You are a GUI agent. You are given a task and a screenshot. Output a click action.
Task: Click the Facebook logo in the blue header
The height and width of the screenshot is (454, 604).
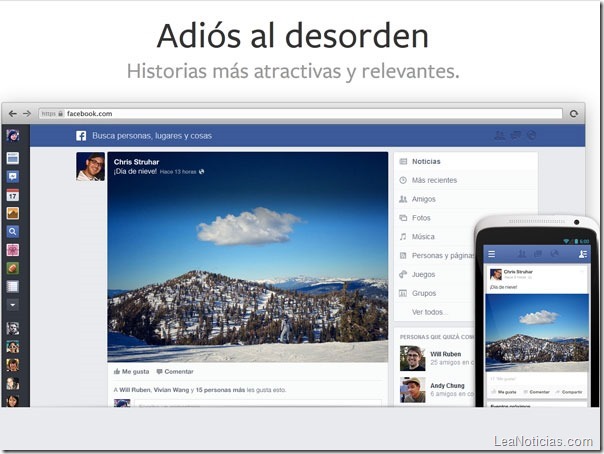coord(81,136)
